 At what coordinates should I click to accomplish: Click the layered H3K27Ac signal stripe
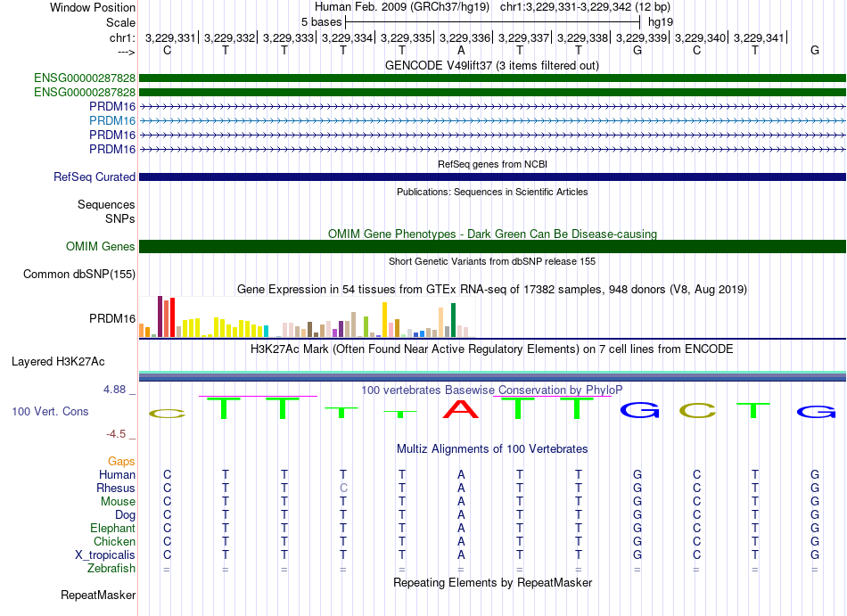pos(492,376)
